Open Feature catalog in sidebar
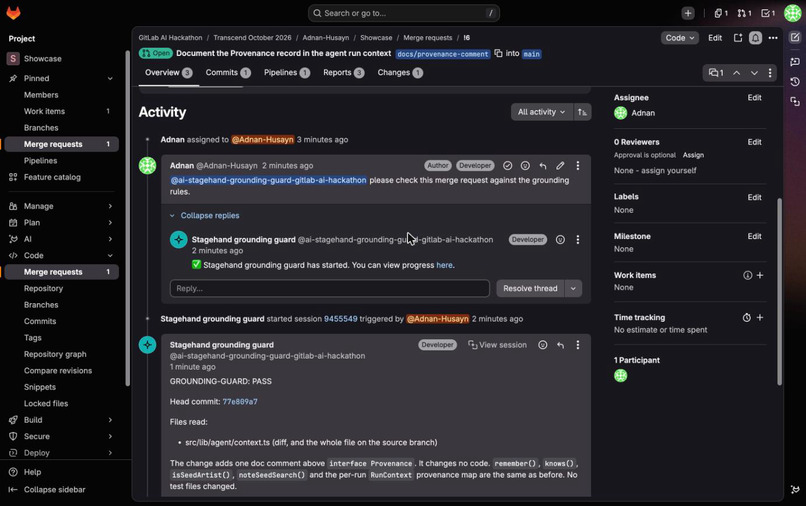Screen dimensions: 806x506 62,177
